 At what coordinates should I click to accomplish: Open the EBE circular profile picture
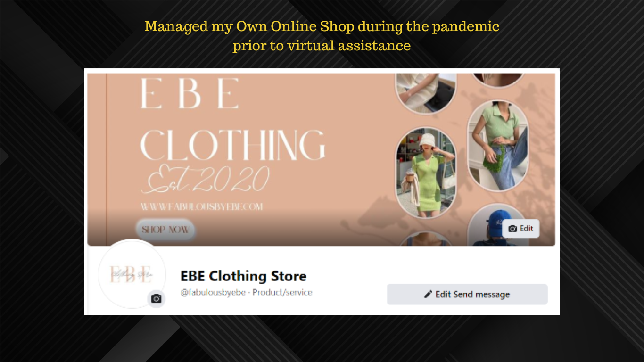[x=132, y=274]
